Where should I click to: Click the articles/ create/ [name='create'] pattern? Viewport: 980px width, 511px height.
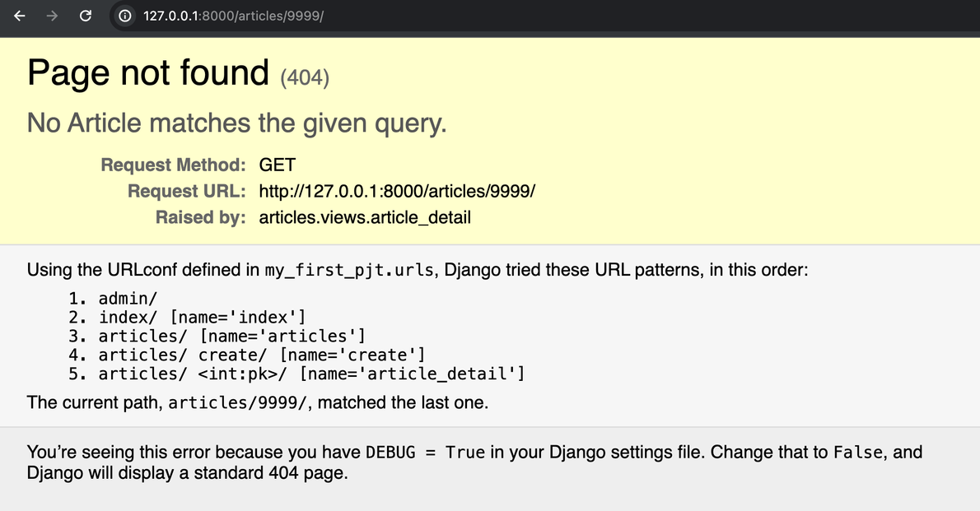click(262, 355)
